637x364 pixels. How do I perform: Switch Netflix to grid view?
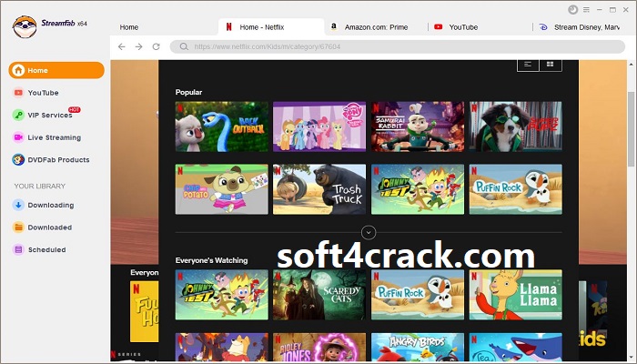(551, 65)
